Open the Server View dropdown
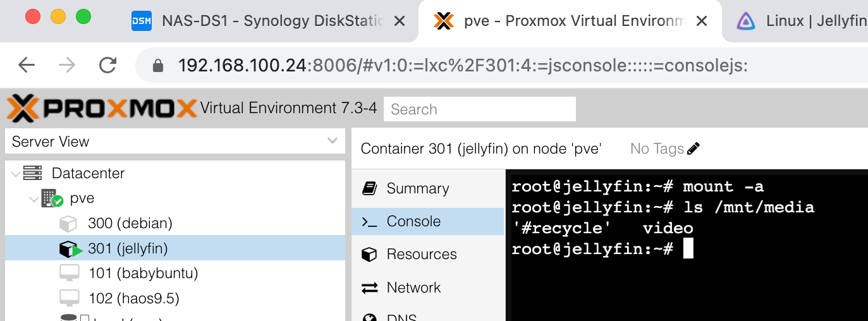Image resolution: width=868 pixels, height=321 pixels. tap(175, 142)
